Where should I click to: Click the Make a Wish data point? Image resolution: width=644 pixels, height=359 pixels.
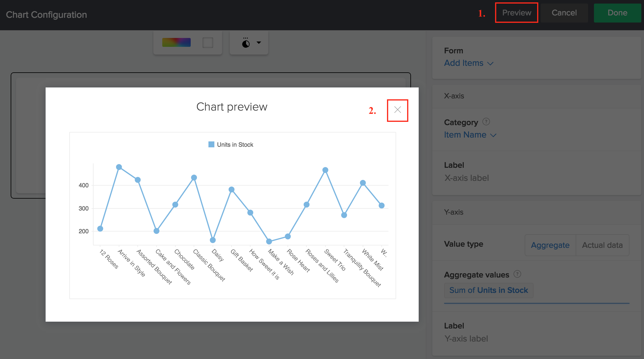point(269,241)
